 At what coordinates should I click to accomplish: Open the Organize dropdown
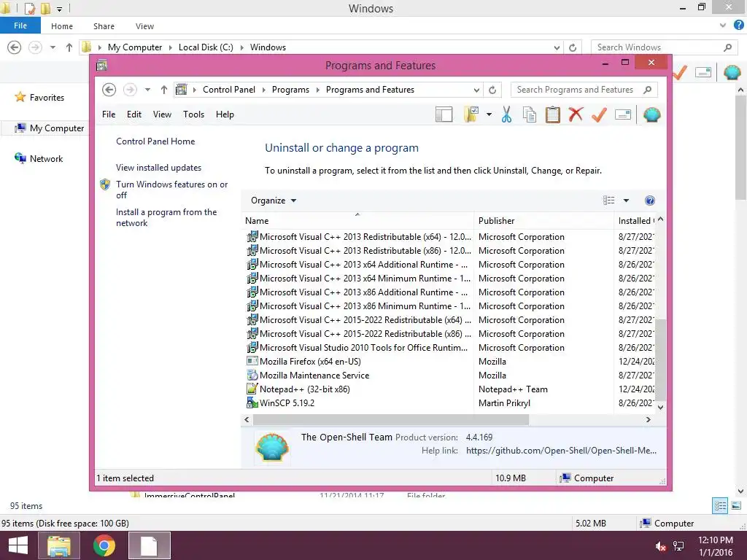coord(274,201)
